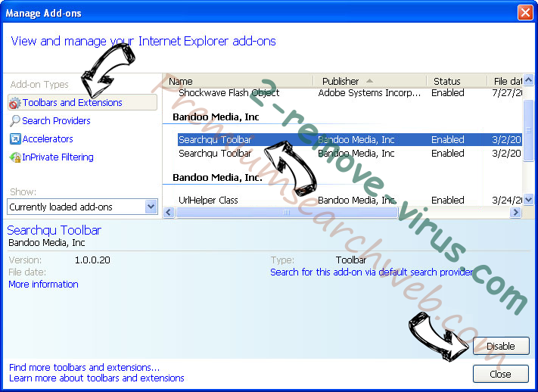Click the horizontal scrollbar thumb

287,212
